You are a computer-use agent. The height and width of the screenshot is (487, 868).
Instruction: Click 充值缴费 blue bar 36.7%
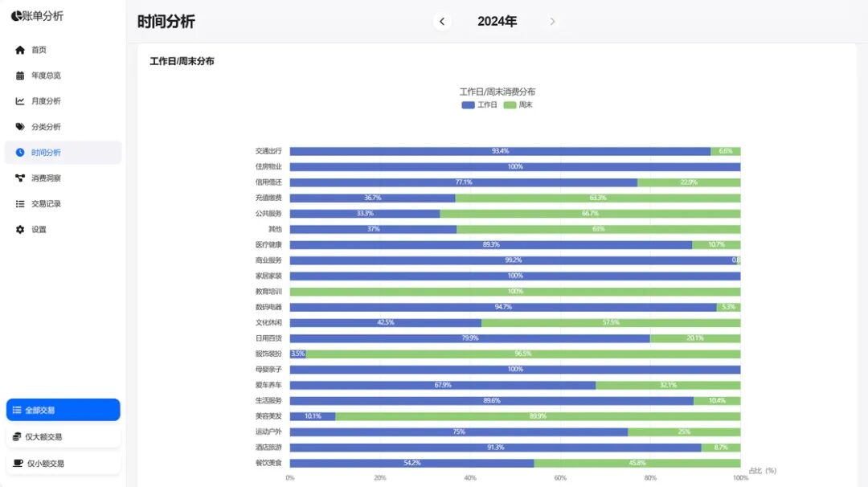(373, 198)
